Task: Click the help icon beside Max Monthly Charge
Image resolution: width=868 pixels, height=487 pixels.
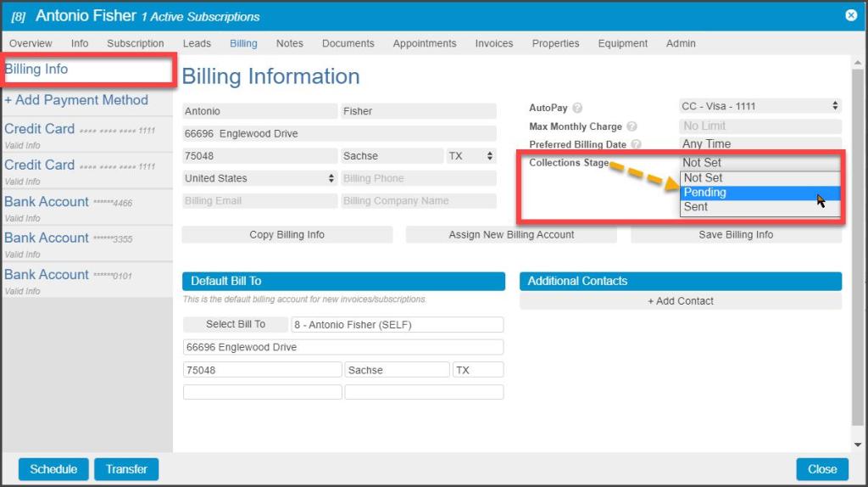Action: point(632,126)
